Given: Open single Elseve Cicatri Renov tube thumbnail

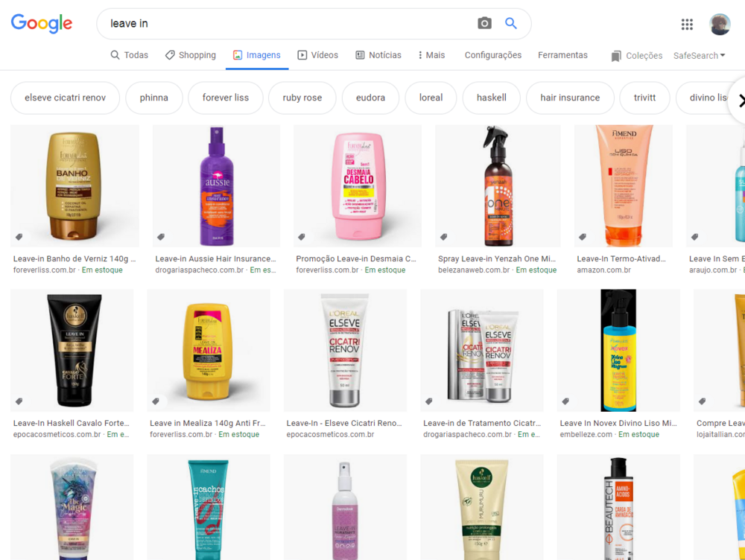Looking at the screenshot, I should point(346,351).
